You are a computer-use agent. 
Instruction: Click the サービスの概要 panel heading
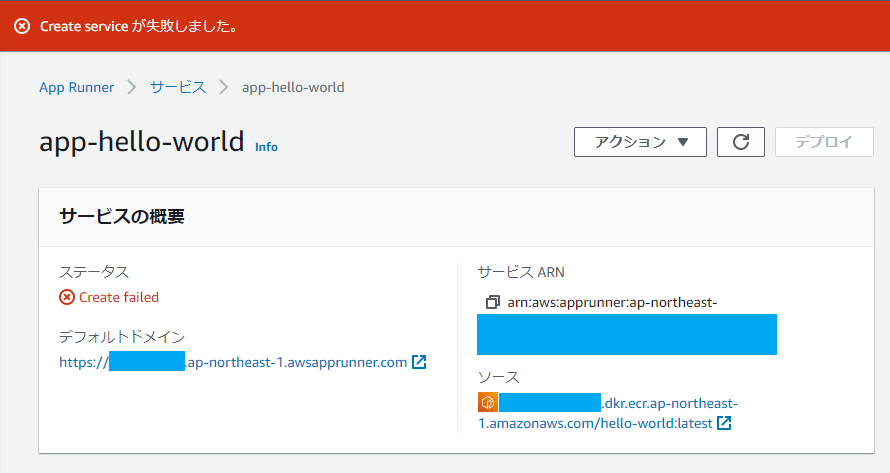tap(122, 217)
